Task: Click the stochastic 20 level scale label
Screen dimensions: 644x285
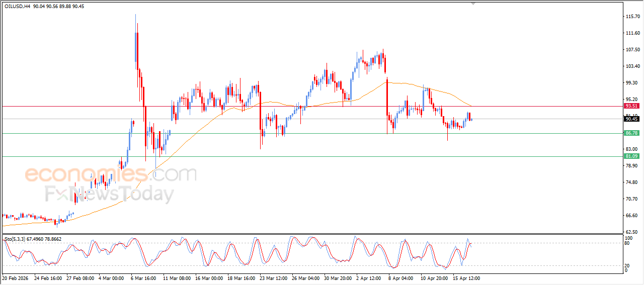Action: click(x=627, y=265)
